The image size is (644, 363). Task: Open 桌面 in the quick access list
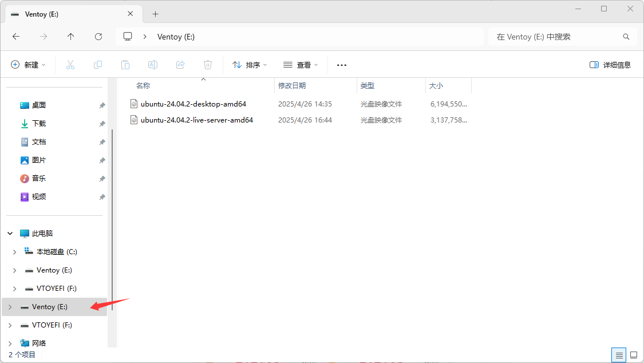tap(38, 105)
